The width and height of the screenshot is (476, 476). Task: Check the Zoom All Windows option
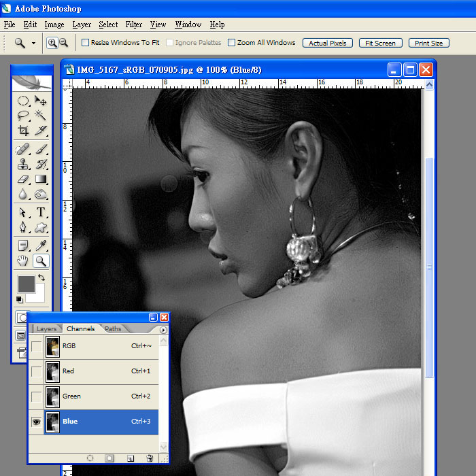click(231, 43)
